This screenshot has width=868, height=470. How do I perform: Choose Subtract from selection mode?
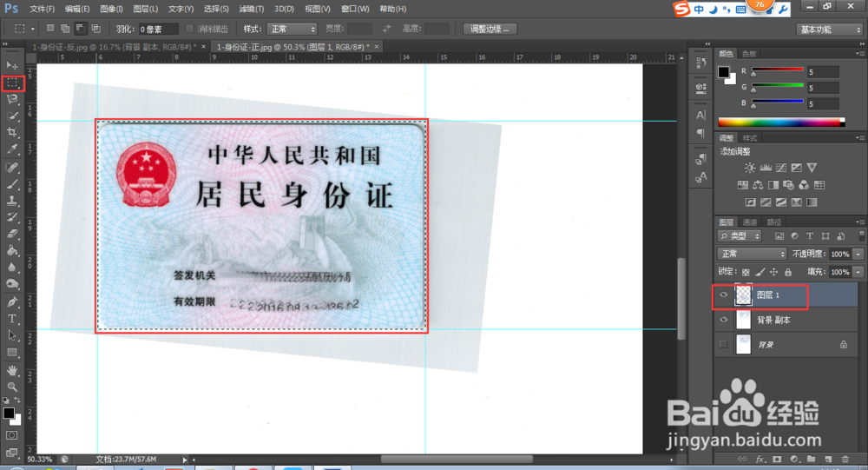coord(80,29)
